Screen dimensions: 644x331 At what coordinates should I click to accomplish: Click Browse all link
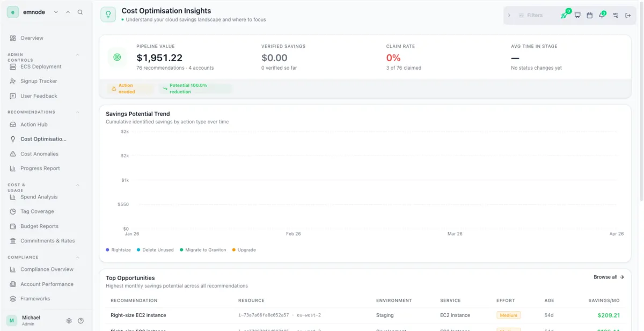click(609, 277)
